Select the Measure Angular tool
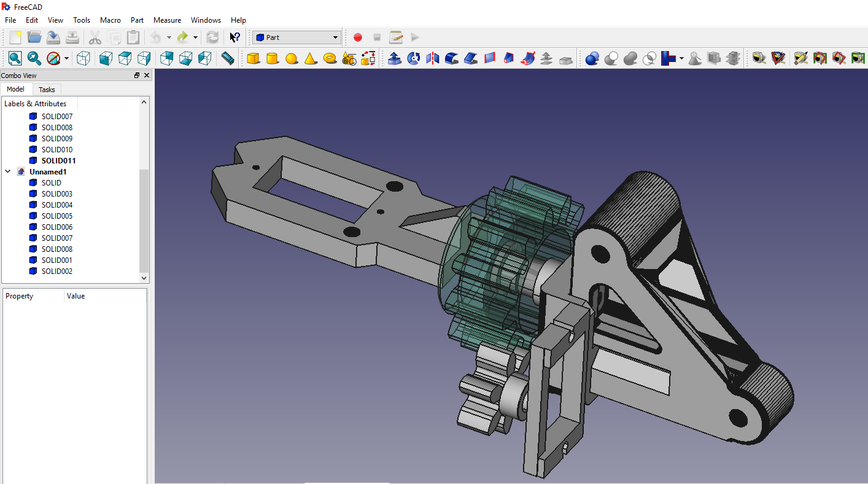 coord(778,58)
